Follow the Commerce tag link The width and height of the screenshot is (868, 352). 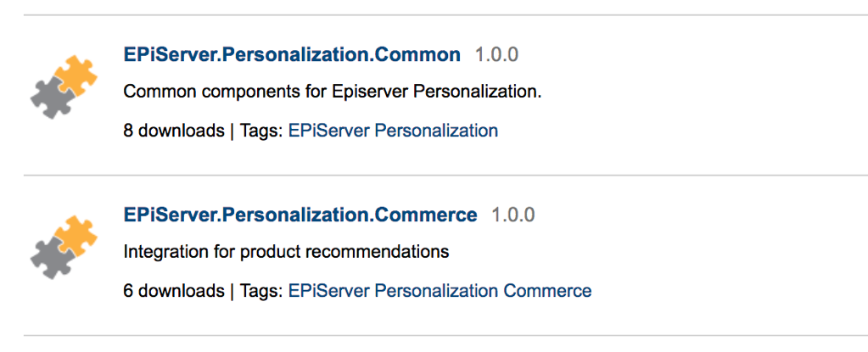pyautogui.click(x=547, y=291)
